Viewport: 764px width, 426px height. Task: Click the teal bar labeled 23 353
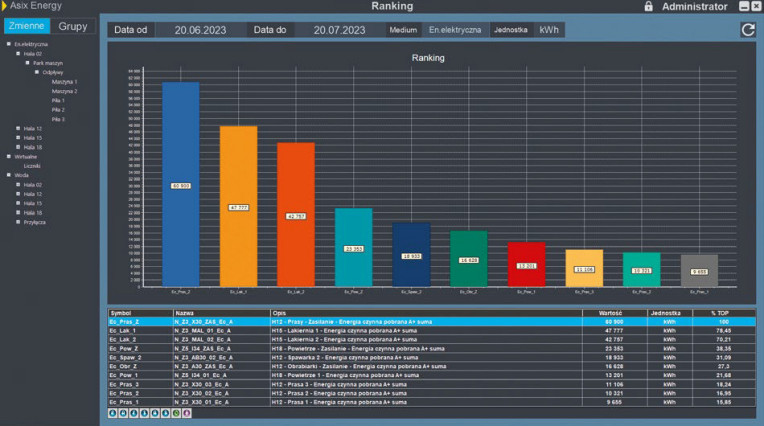(x=354, y=248)
